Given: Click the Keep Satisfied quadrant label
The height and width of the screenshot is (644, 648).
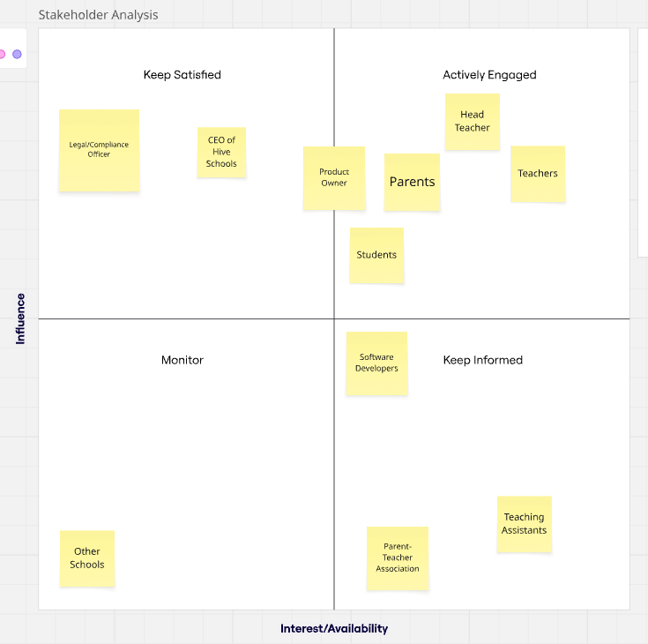Looking at the screenshot, I should (182, 75).
